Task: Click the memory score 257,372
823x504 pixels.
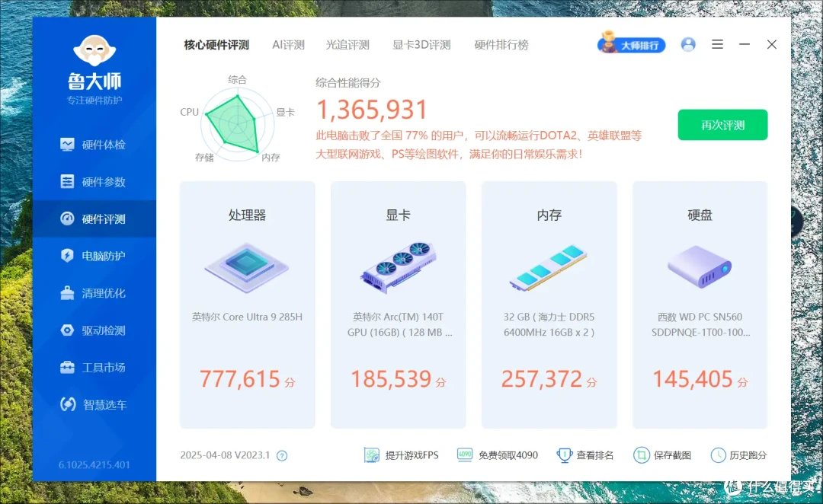Action: coord(542,379)
